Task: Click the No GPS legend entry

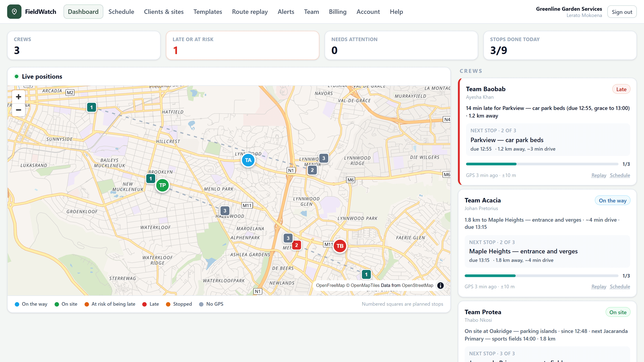Action: coord(211,304)
